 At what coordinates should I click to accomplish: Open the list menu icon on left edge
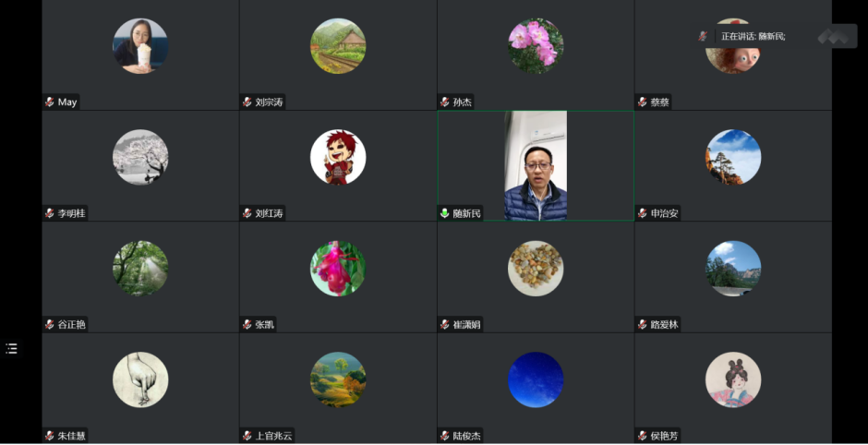[x=11, y=348]
